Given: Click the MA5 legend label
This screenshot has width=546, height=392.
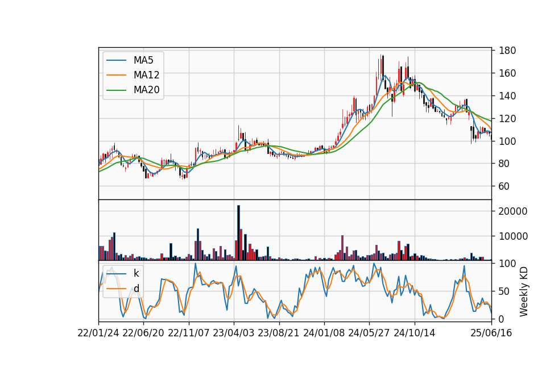Looking at the screenshot, I should 143,60.
